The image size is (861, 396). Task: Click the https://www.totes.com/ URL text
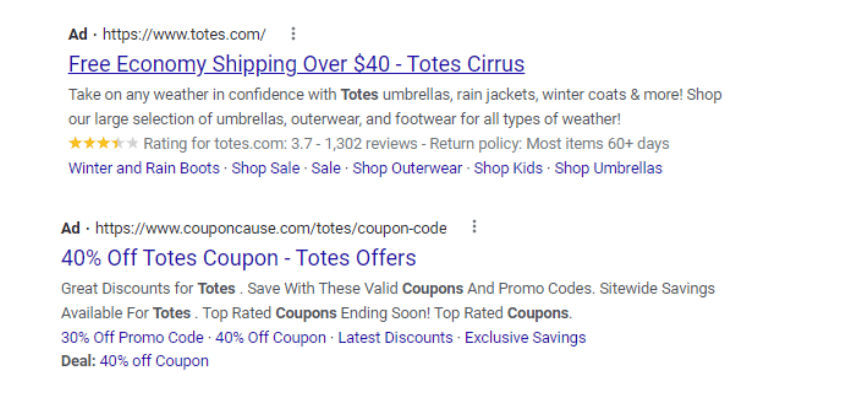(184, 35)
